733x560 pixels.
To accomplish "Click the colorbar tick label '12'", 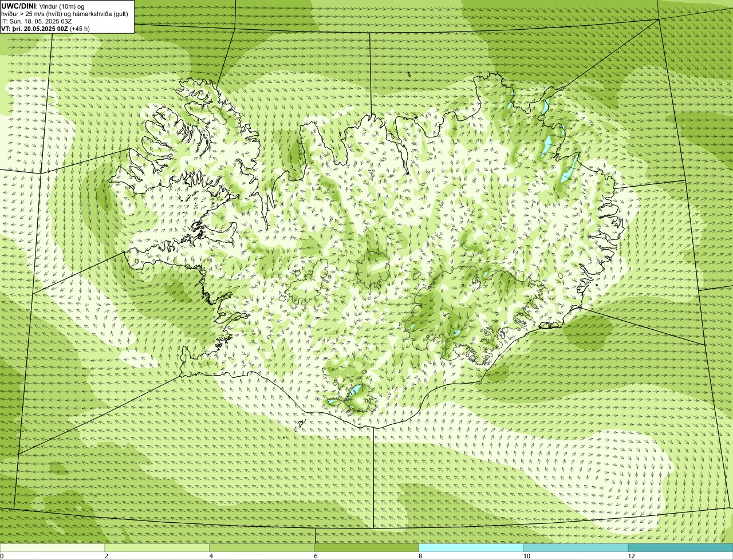I will tap(630, 556).
